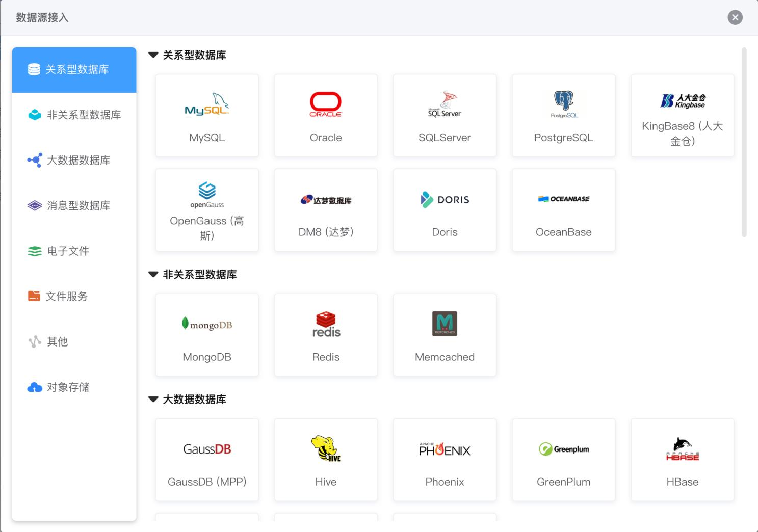Click the PostgreSQL elephant logo
The image size is (758, 532).
tap(564, 104)
